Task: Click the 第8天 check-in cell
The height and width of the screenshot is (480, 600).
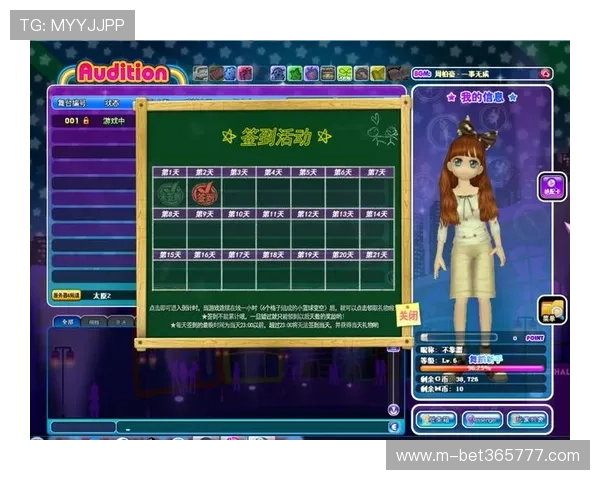Action: click(x=170, y=235)
